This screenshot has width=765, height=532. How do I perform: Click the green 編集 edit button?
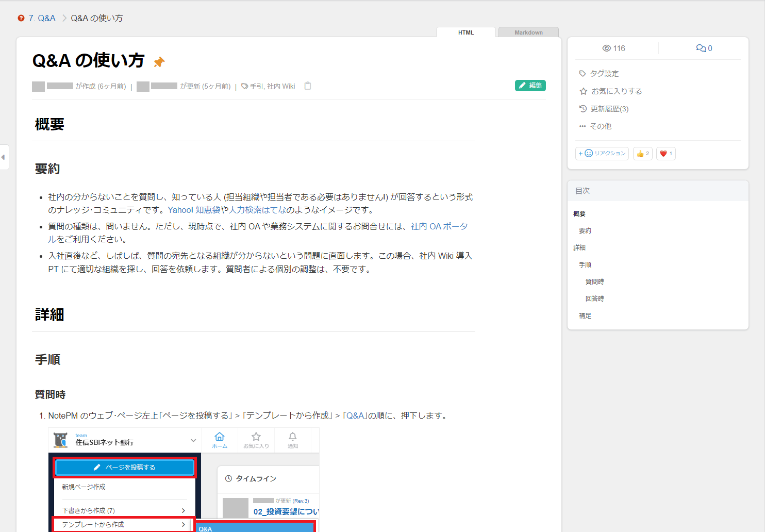tap(530, 86)
